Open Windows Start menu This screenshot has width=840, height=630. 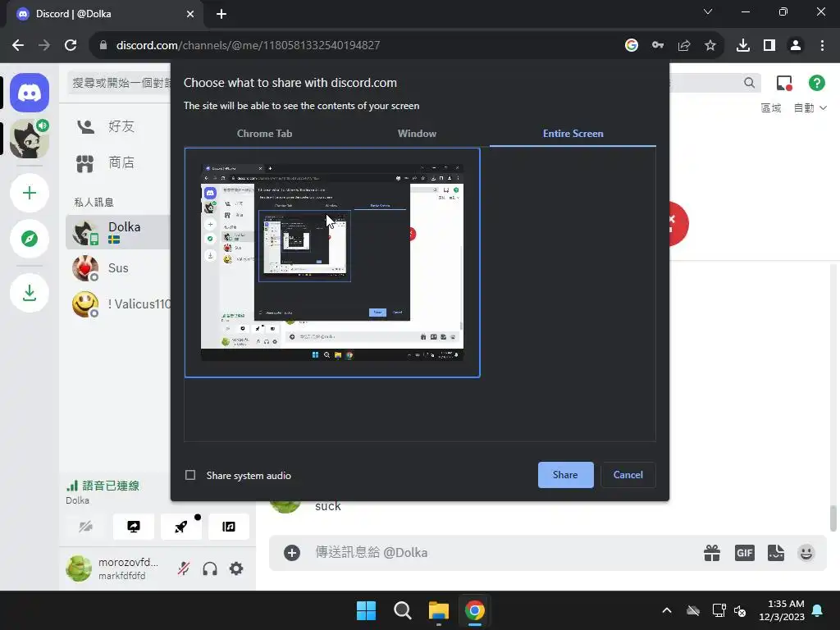coord(367,610)
